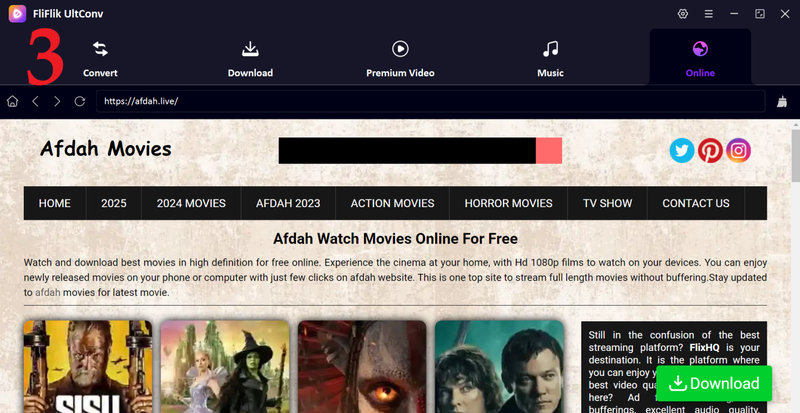The height and width of the screenshot is (413, 800).
Task: Navigate back in built-in browser
Action: (35, 101)
